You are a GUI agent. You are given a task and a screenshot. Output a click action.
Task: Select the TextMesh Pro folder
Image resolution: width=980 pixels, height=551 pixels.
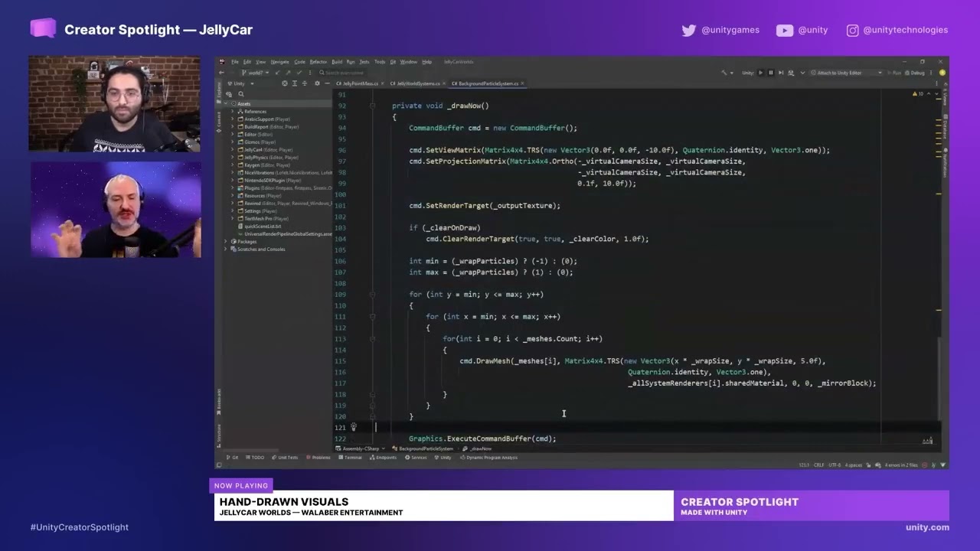pyautogui.click(x=264, y=219)
